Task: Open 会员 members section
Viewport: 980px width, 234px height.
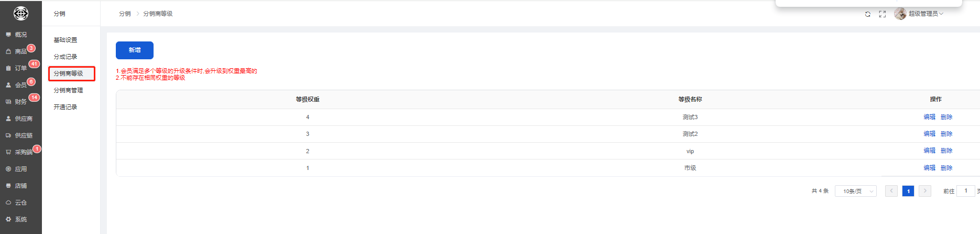Action: point(20,85)
